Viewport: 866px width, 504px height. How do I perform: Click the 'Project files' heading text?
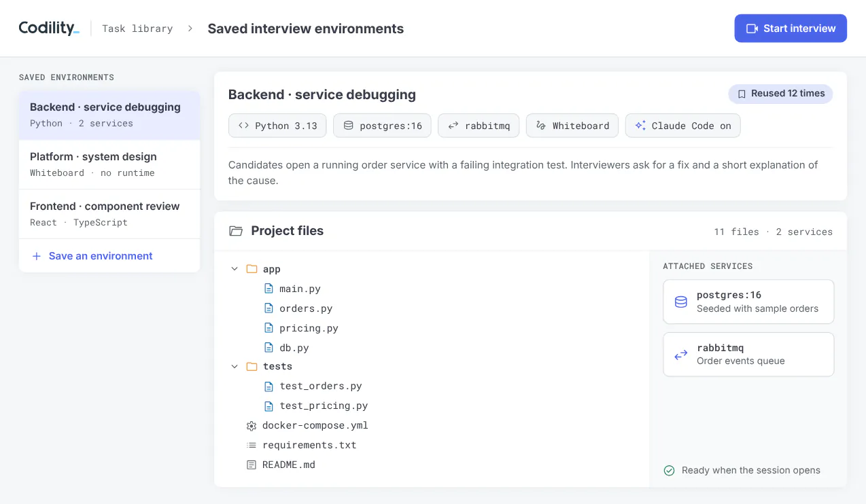[288, 231]
